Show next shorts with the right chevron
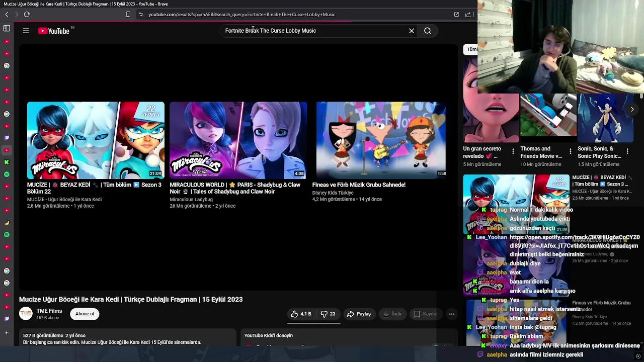Screen dimensions: 644x362 point(632,109)
